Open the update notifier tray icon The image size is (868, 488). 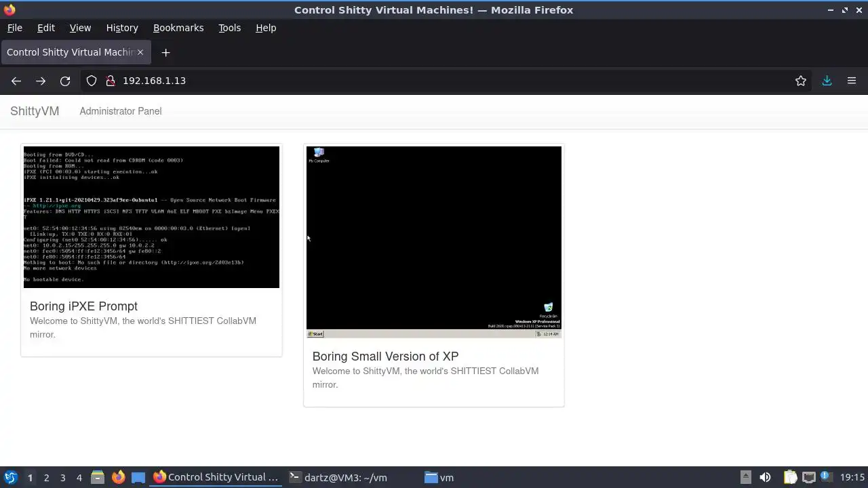coord(826,477)
